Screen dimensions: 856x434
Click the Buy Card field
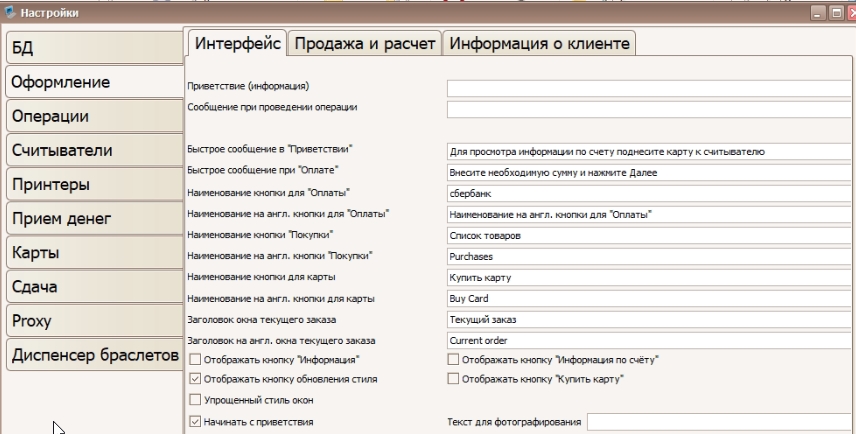[x=650, y=298]
